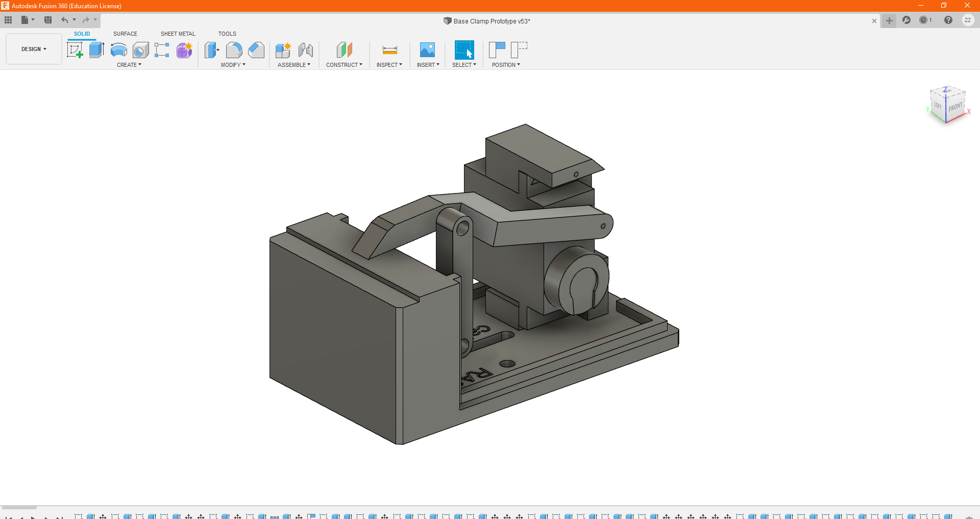Open the Help question mark menu
980x519 pixels.
click(x=948, y=20)
